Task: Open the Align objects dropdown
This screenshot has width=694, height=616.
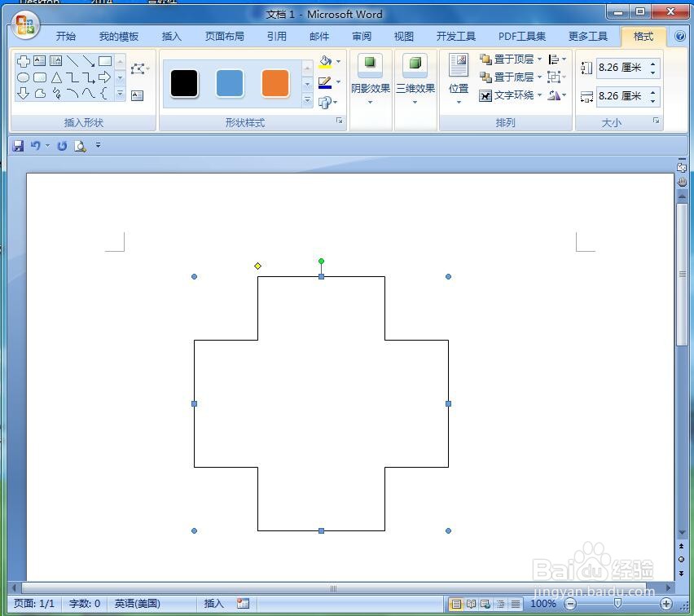Action: tap(557, 59)
